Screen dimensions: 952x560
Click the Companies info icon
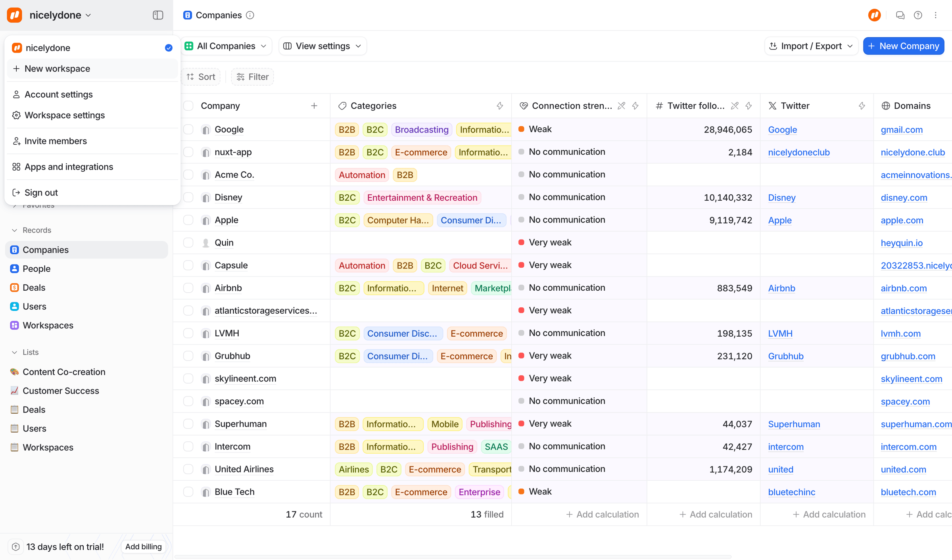pyautogui.click(x=250, y=15)
